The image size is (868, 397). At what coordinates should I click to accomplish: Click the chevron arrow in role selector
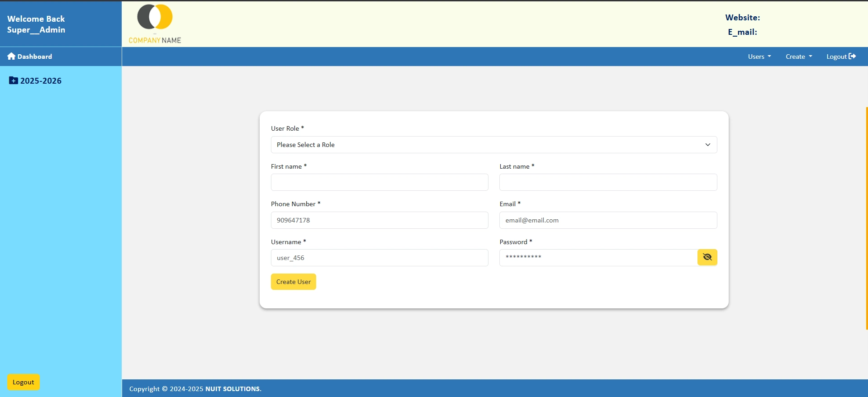[707, 145]
